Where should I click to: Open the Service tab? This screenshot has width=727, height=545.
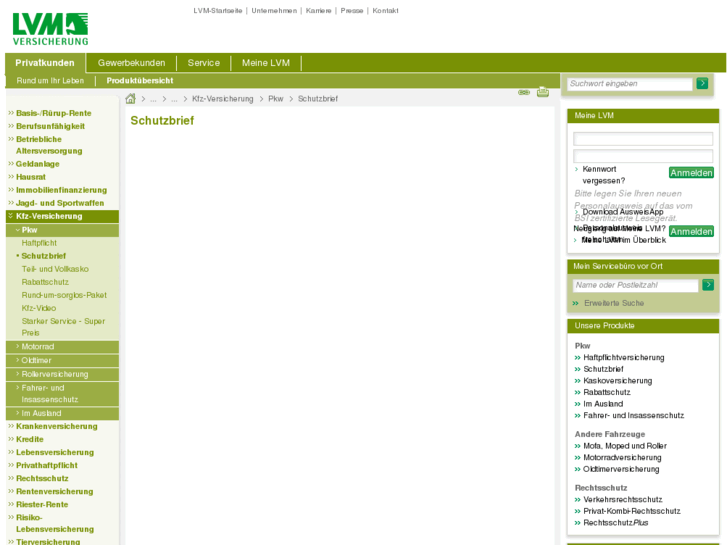coord(204,63)
